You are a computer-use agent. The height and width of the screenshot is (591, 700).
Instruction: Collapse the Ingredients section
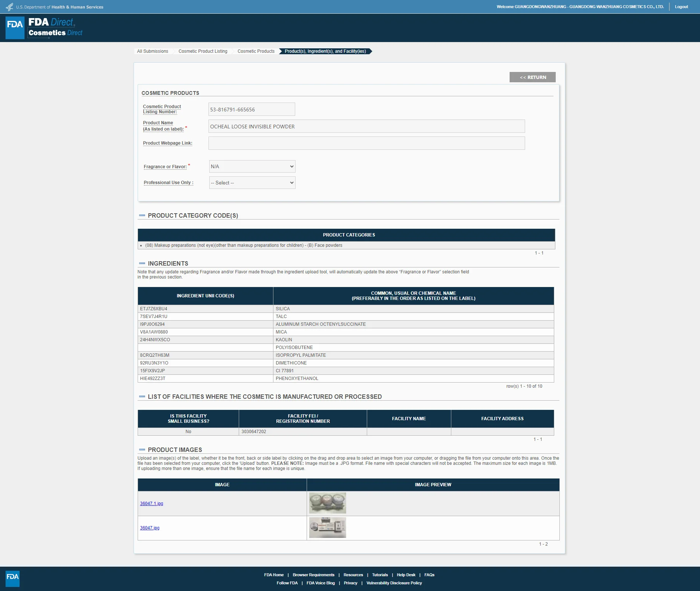point(142,263)
